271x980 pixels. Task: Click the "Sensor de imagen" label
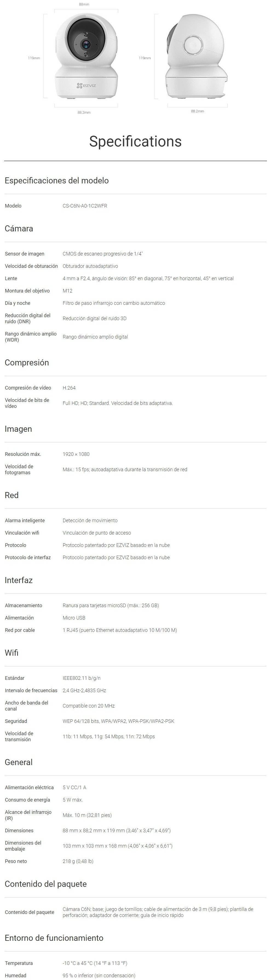click(25, 254)
